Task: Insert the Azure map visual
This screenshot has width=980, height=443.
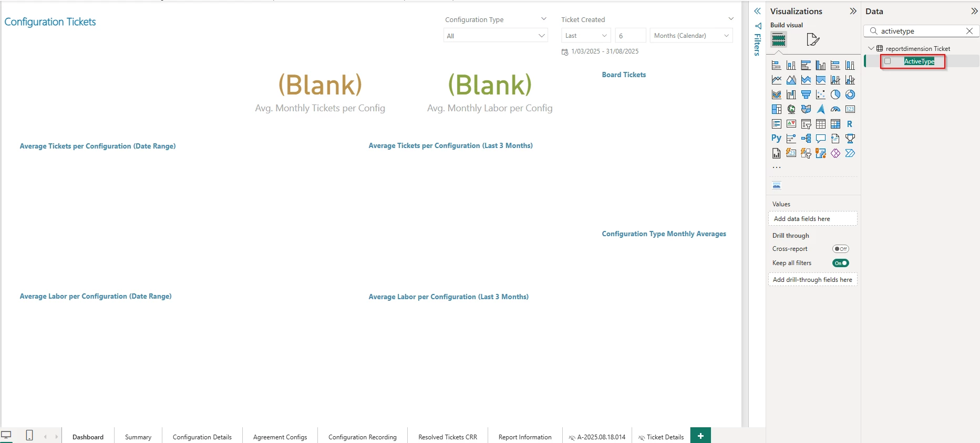Action: 820,109
